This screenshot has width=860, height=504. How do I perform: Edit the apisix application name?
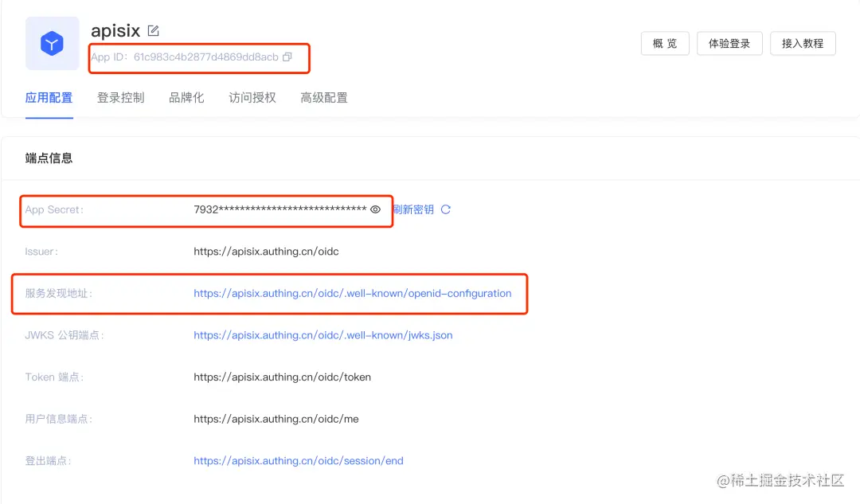coord(153,31)
